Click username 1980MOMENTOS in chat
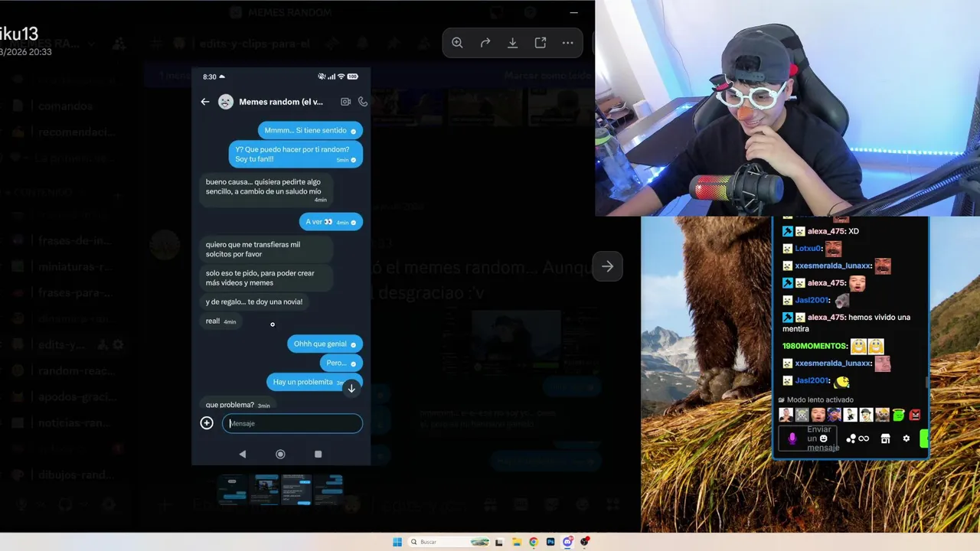980x551 pixels. (x=815, y=346)
